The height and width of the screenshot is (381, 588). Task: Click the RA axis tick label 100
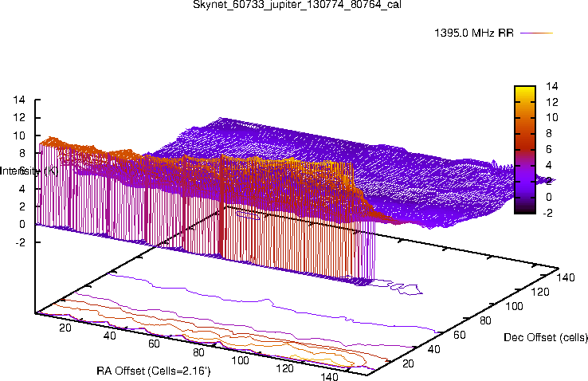click(x=240, y=360)
